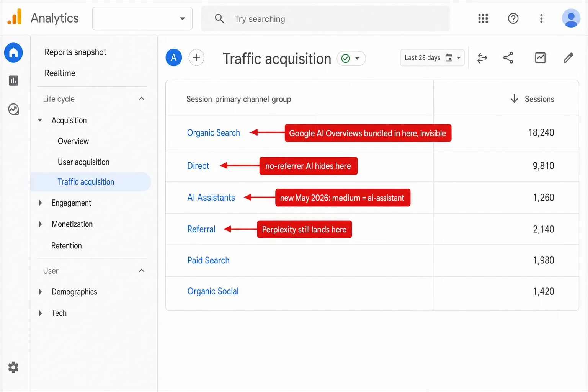The height and width of the screenshot is (392, 588).
Task: Click the 1,260 sessions value
Action: (544, 198)
